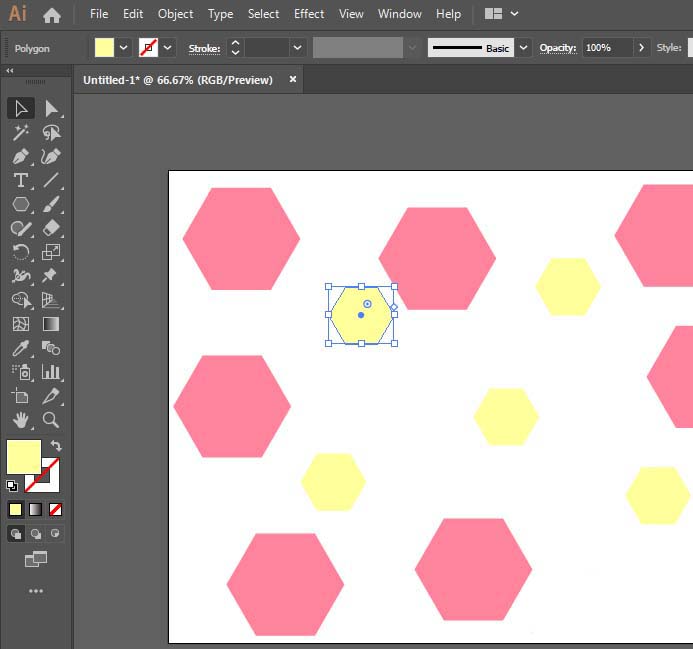
Task: Activate the Type tool
Action: pos(20,180)
